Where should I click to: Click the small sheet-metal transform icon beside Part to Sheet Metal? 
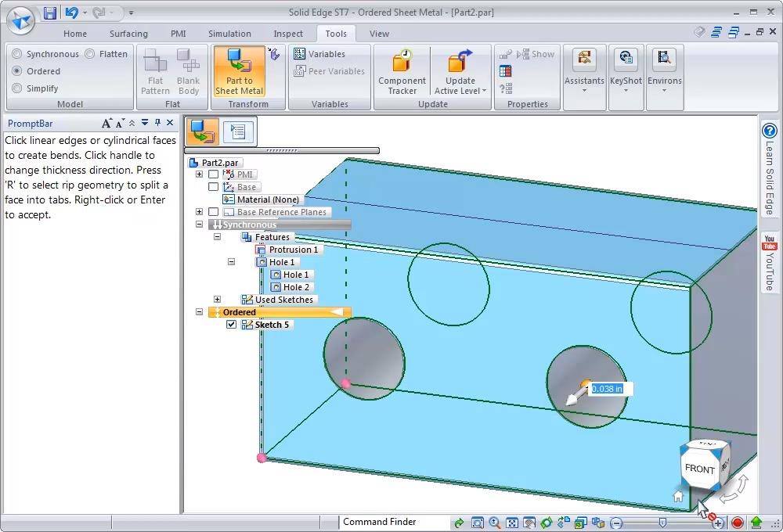coord(273,53)
